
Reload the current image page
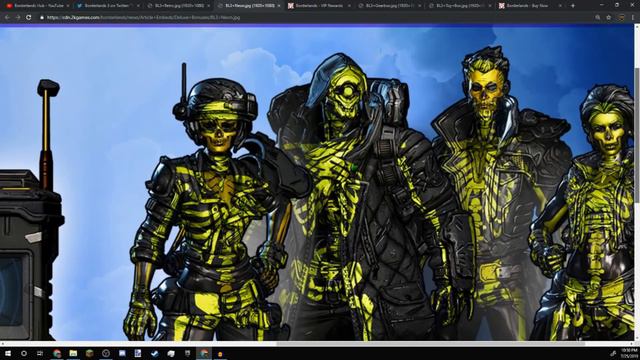[29, 18]
